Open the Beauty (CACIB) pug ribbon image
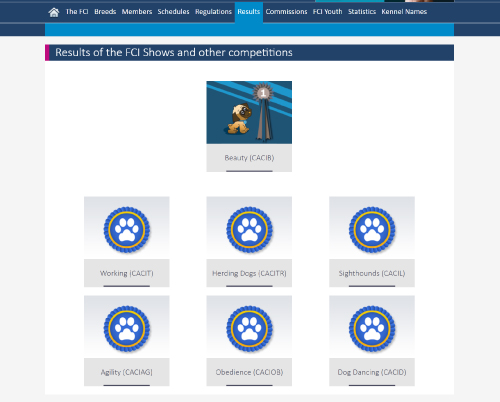Screen dimensions: 500x402 (249, 112)
